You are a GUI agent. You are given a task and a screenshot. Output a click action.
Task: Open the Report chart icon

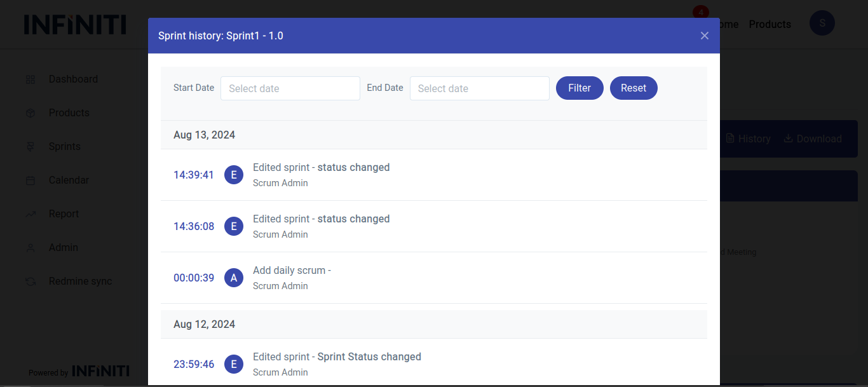(x=31, y=214)
